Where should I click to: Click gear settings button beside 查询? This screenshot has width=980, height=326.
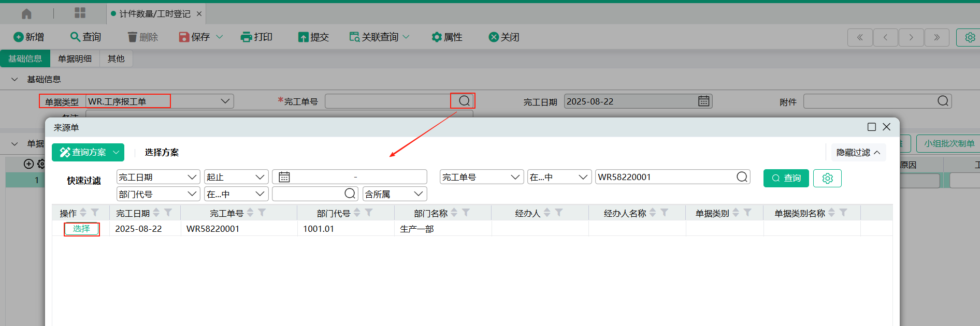coord(827,178)
